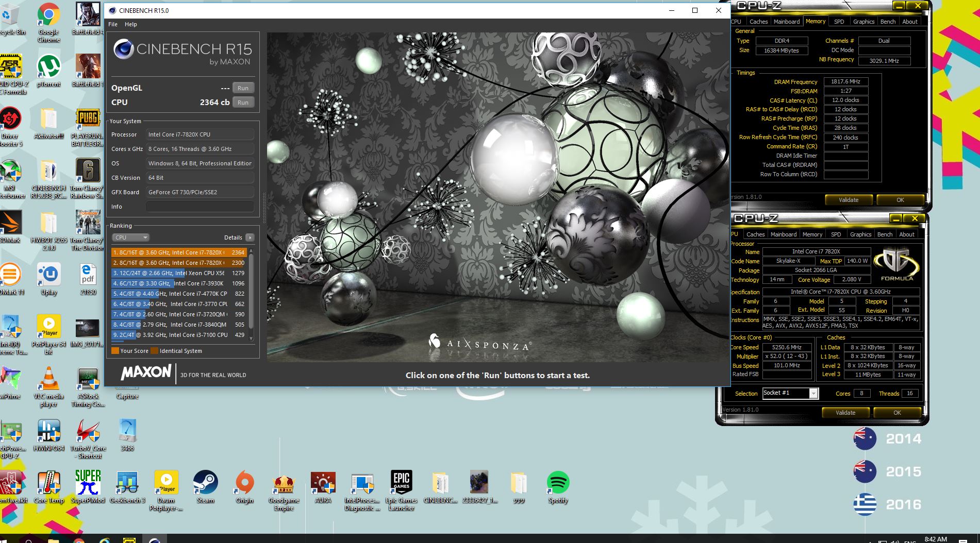Open the AURA lighting shortcut
Viewport: 980px width, 543px height.
click(323, 487)
